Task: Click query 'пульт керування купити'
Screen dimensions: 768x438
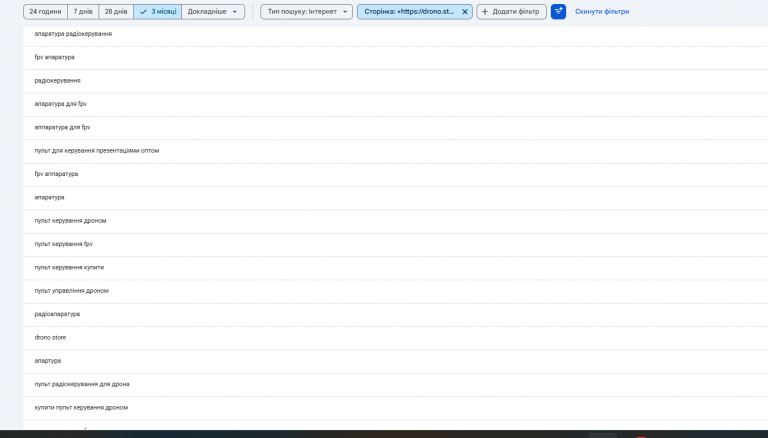Action: tap(69, 268)
